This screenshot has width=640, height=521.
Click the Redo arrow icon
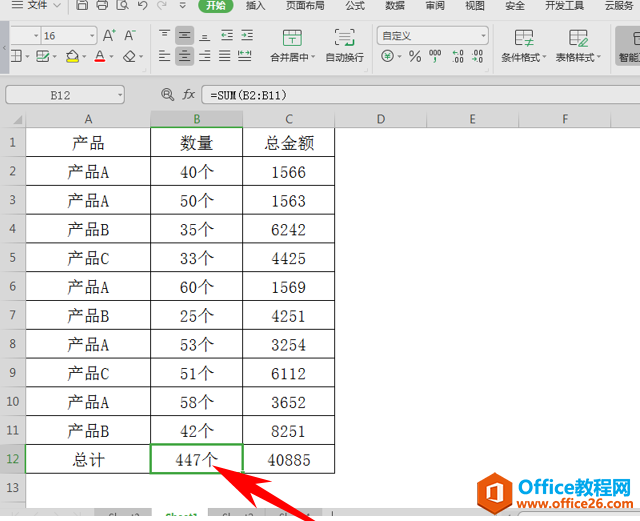click(x=162, y=5)
